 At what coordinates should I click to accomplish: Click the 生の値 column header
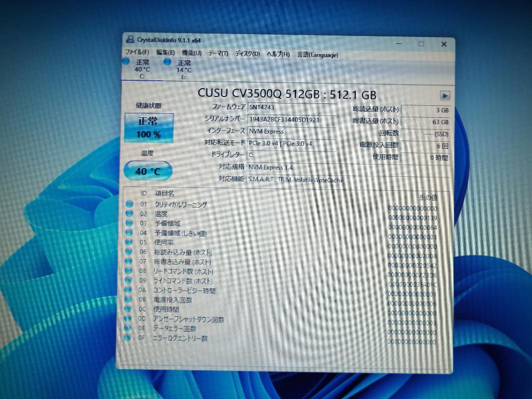point(428,197)
